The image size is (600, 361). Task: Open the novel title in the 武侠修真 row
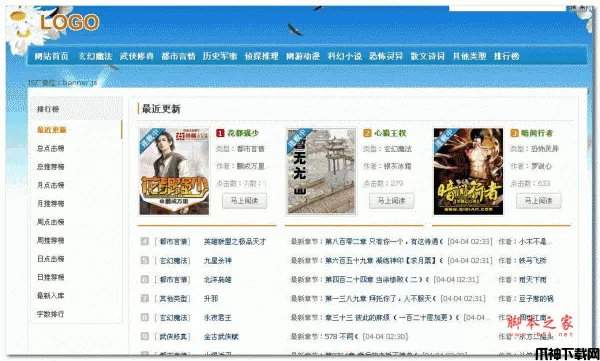221,337
